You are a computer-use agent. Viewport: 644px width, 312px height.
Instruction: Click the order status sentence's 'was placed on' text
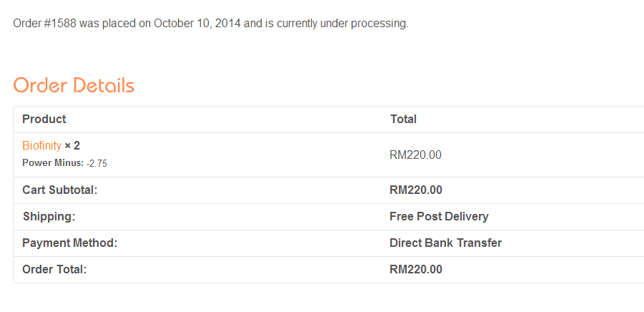[x=115, y=24]
